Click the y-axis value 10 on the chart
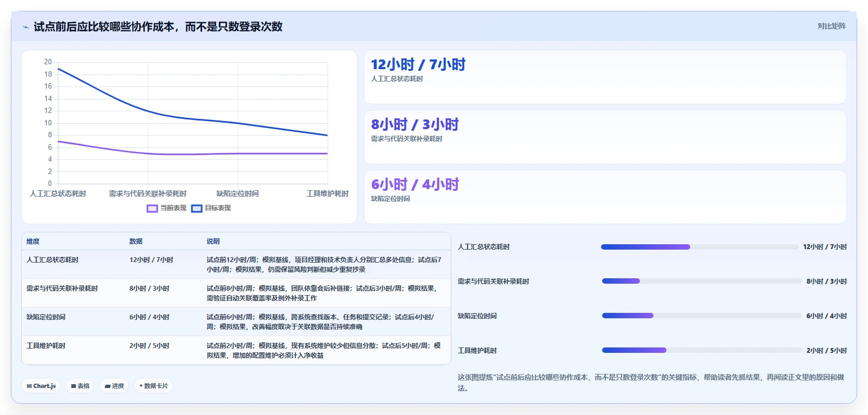 point(48,123)
